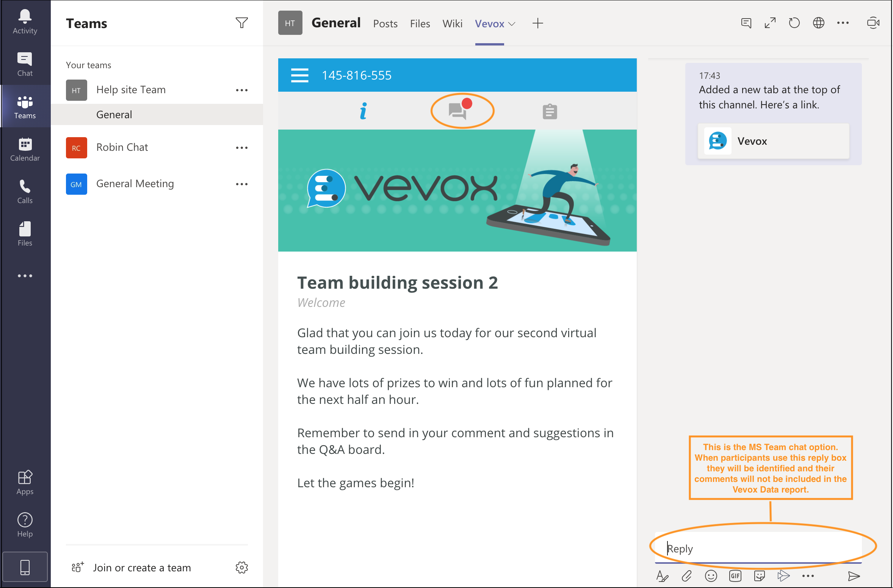Expand the Vevox tab dropdown arrow
893x588 pixels.
(x=512, y=24)
